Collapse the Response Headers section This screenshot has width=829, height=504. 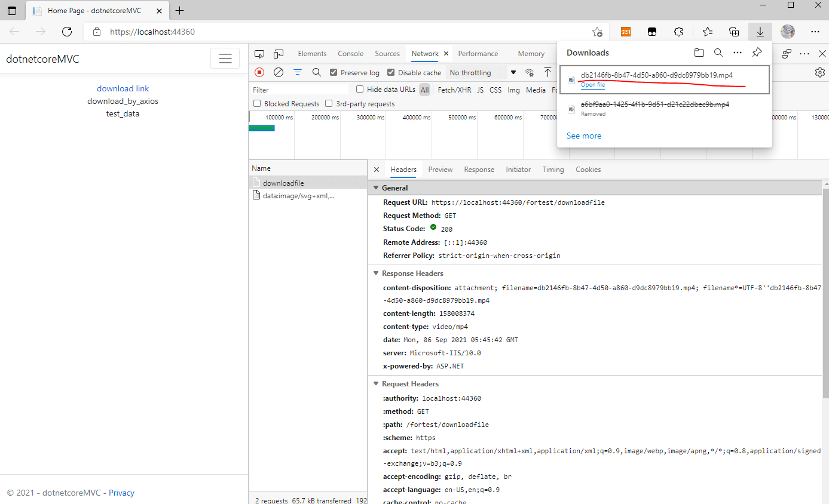[376, 273]
